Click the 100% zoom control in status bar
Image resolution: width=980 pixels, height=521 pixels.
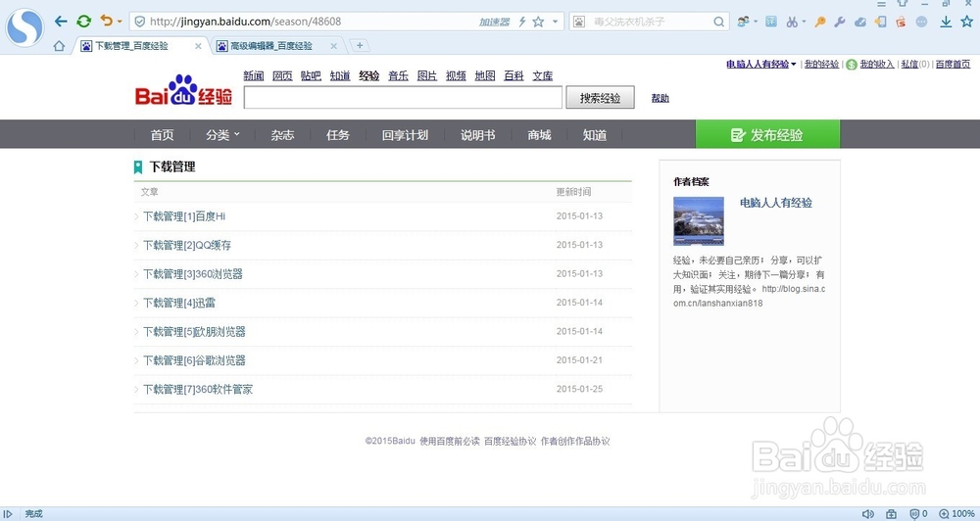tap(956, 513)
